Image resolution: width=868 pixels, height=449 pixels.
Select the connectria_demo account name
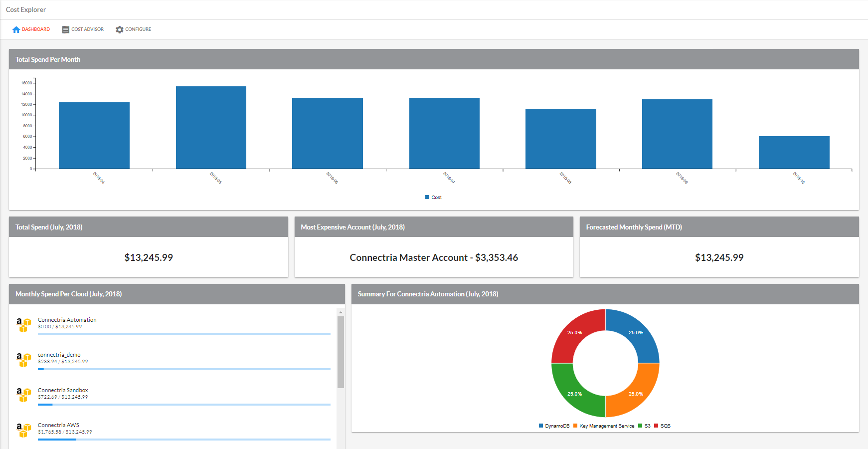coord(59,355)
